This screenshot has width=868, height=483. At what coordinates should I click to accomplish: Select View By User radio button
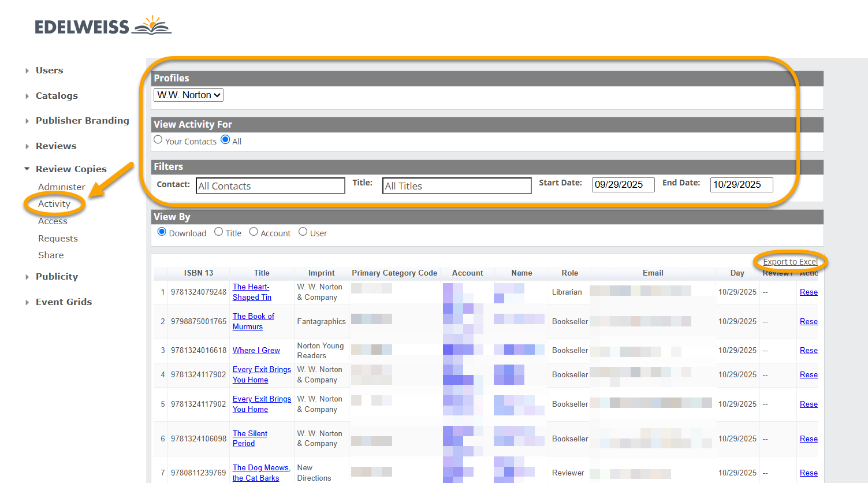pyautogui.click(x=303, y=232)
